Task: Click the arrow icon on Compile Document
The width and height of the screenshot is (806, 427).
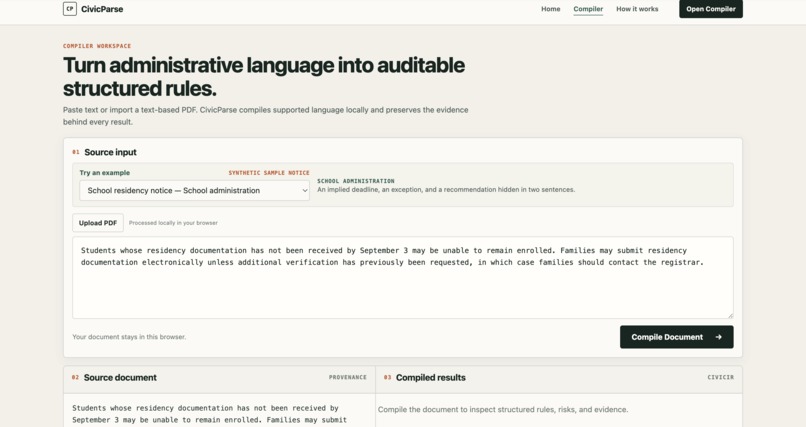Action: click(x=718, y=337)
